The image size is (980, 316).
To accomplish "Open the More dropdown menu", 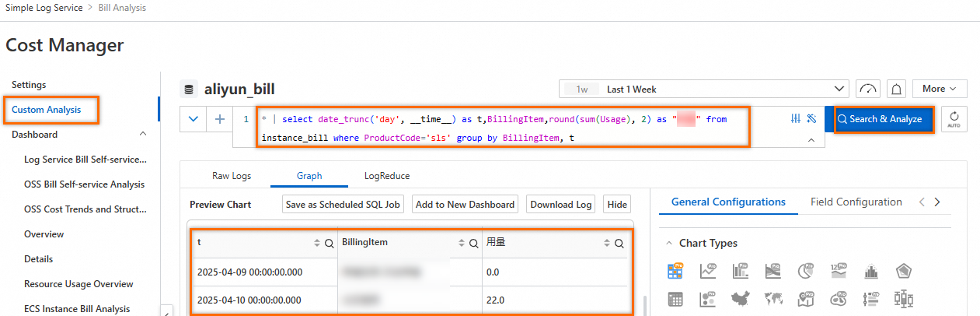I will (x=940, y=89).
